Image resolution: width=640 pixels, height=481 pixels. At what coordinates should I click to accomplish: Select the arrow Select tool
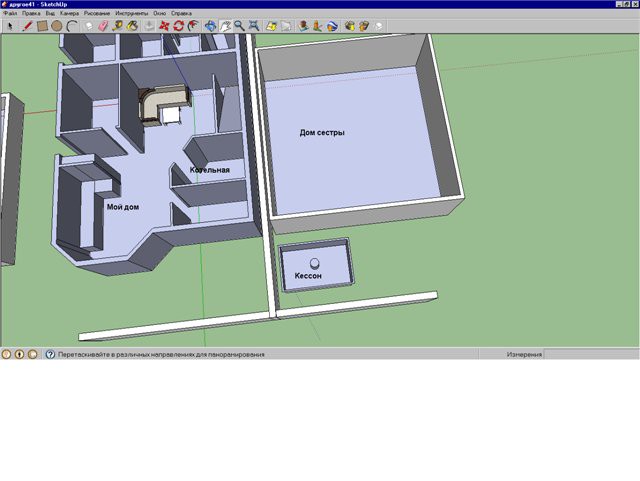11,26
